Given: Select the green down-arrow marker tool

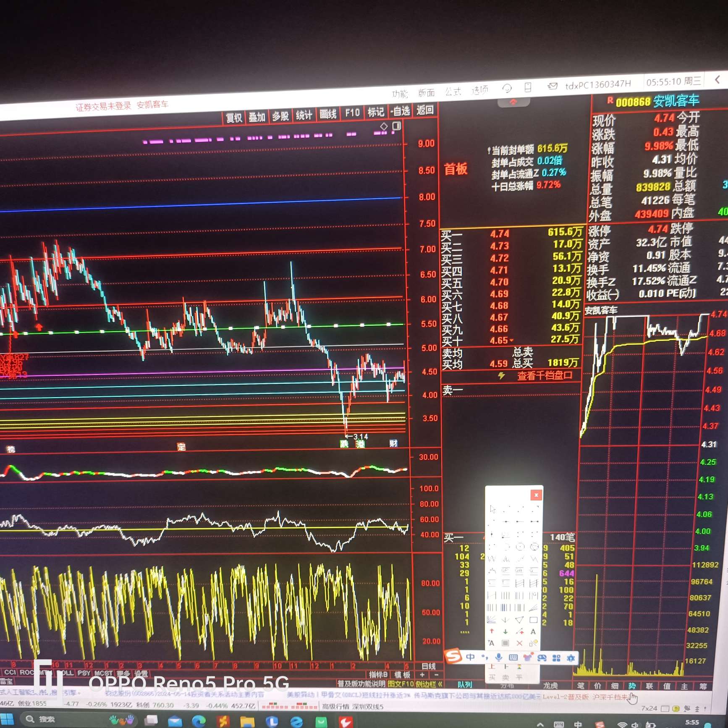Looking at the screenshot, I should pos(505,631).
